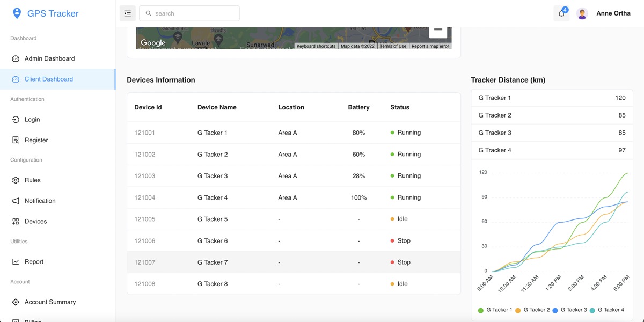The width and height of the screenshot is (644, 322).
Task: Click the magnifier icon in search box
Action: point(149,13)
